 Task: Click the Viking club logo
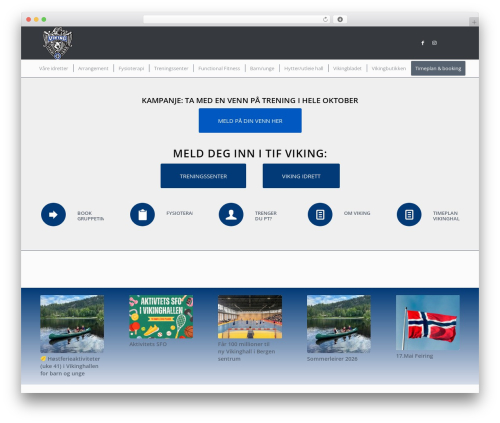tap(57, 43)
